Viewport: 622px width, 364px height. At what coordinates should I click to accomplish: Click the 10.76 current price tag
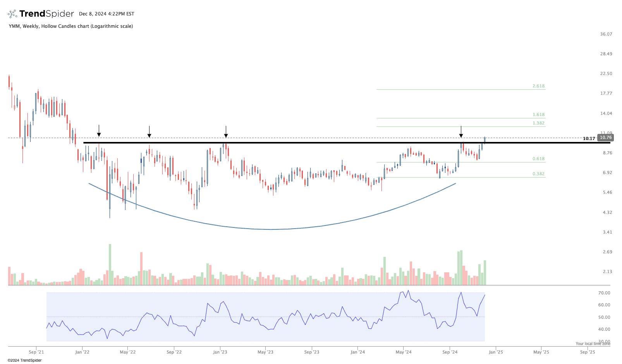tap(605, 138)
